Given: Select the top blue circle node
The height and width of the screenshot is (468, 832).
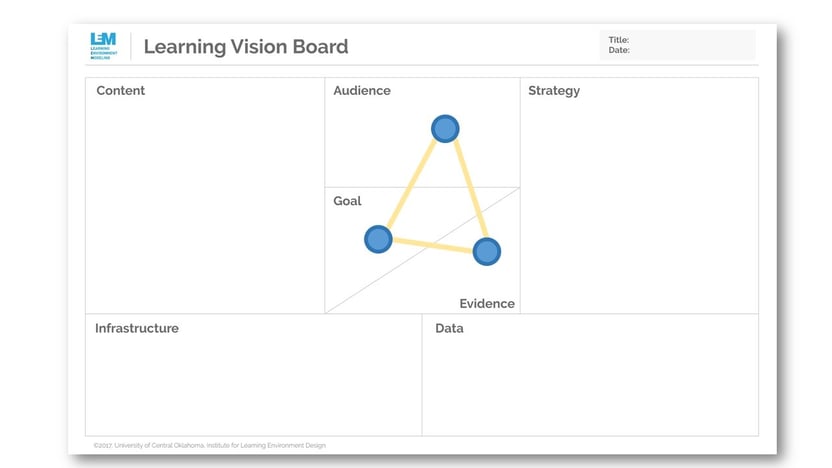Looking at the screenshot, I should (445, 129).
